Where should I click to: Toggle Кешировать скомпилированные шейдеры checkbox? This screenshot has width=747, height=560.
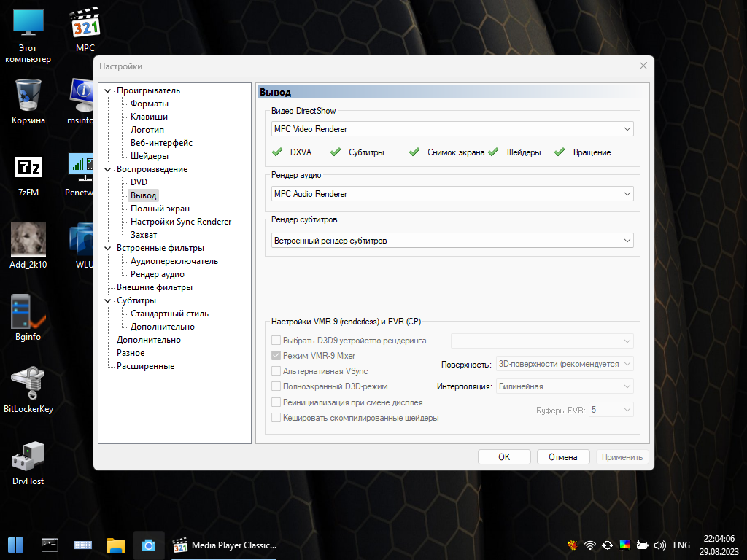276,418
